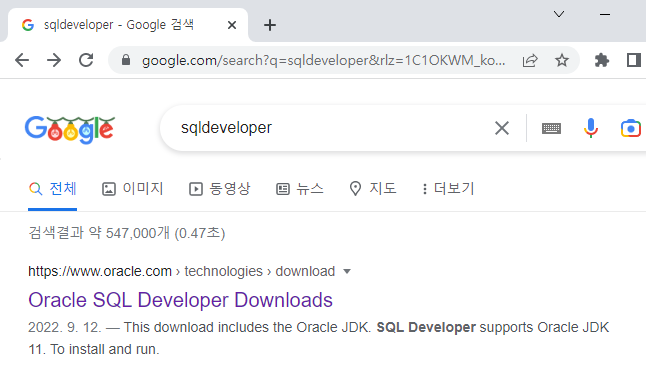The height and width of the screenshot is (379, 646).
Task: Search by image with the camera icon
Action: tap(630, 128)
